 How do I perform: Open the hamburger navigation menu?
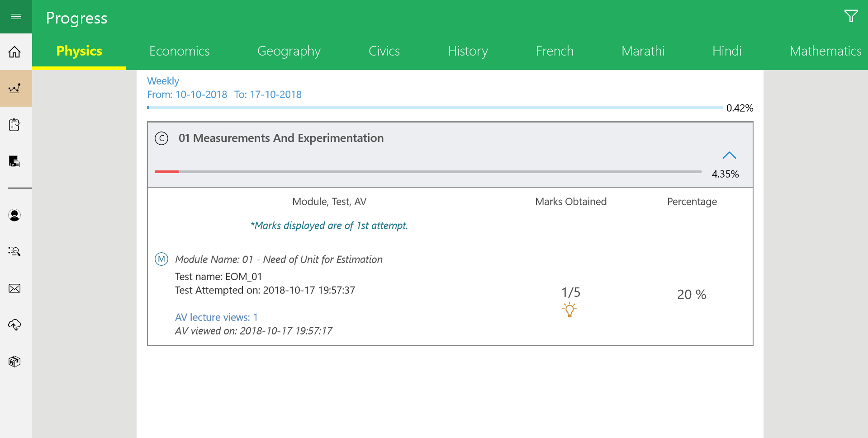[16, 17]
